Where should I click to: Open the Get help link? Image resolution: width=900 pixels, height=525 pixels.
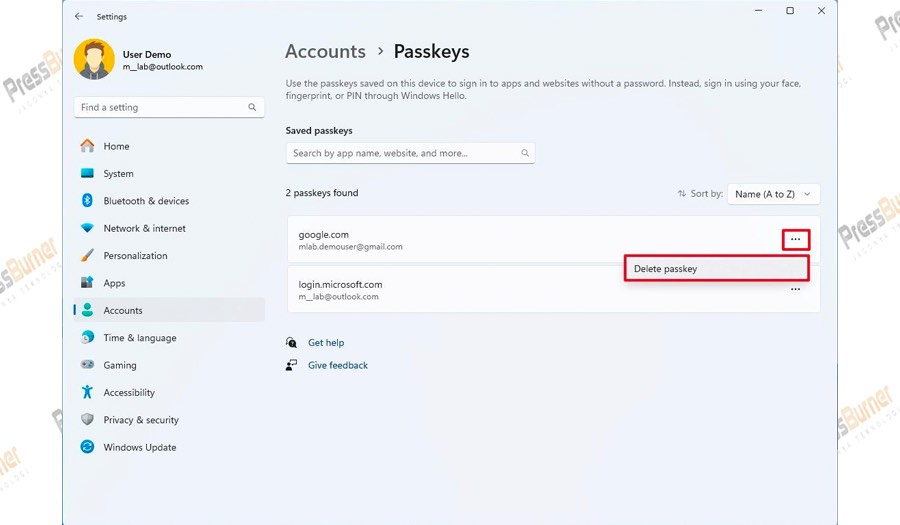(x=326, y=343)
